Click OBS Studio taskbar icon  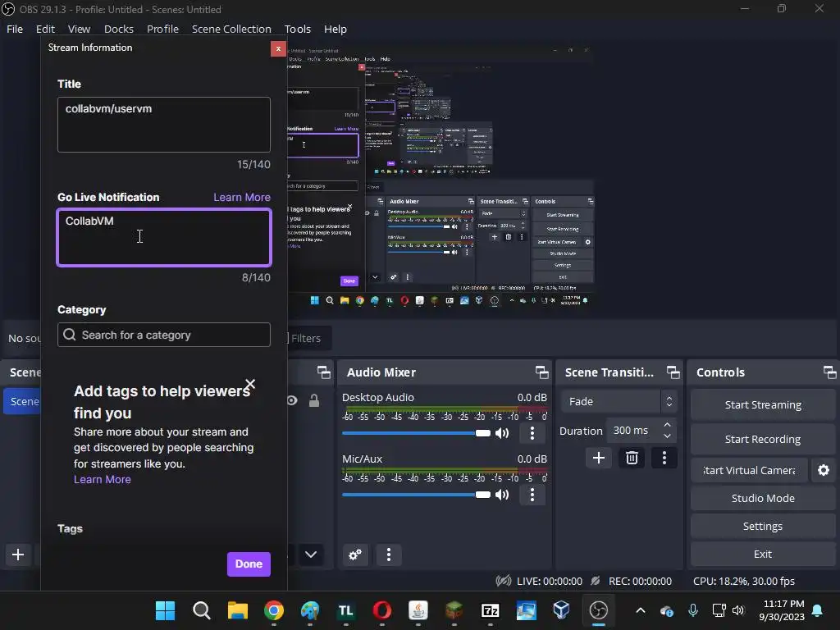tap(598, 610)
